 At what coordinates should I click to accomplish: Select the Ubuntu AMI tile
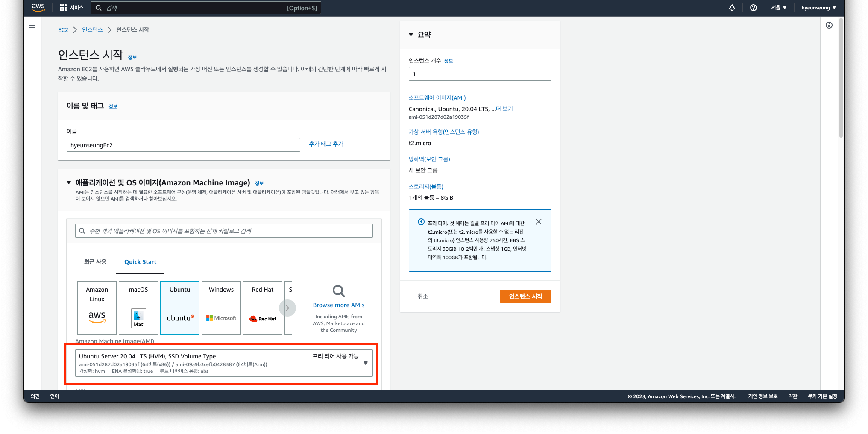180,308
